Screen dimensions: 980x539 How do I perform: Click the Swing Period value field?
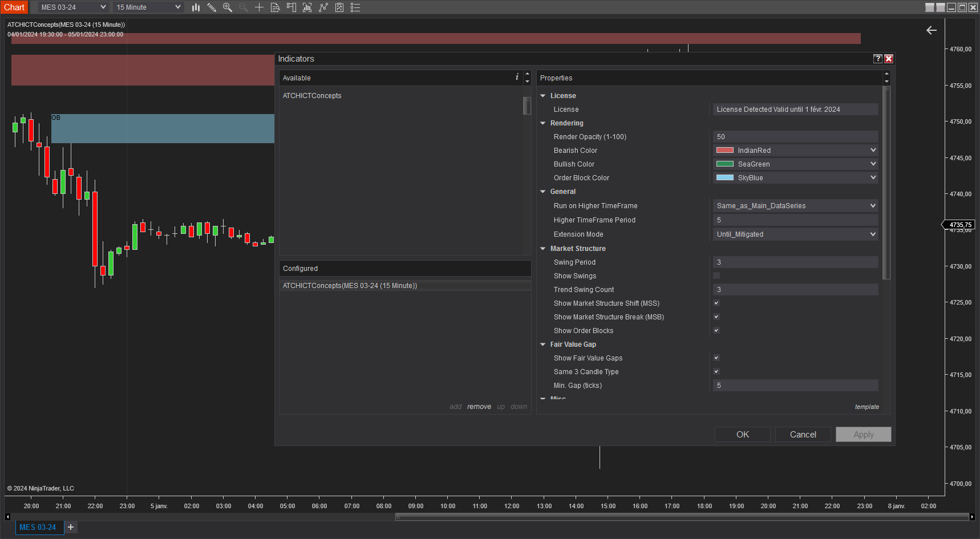[x=795, y=262]
